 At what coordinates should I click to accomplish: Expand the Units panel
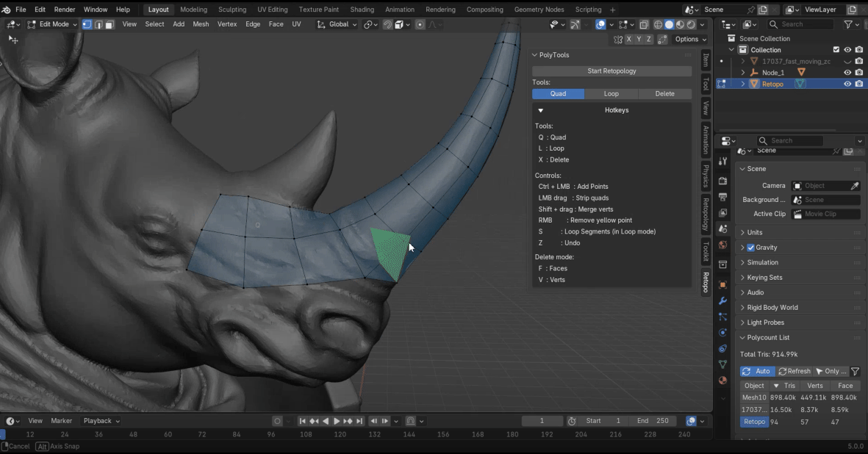click(x=755, y=232)
